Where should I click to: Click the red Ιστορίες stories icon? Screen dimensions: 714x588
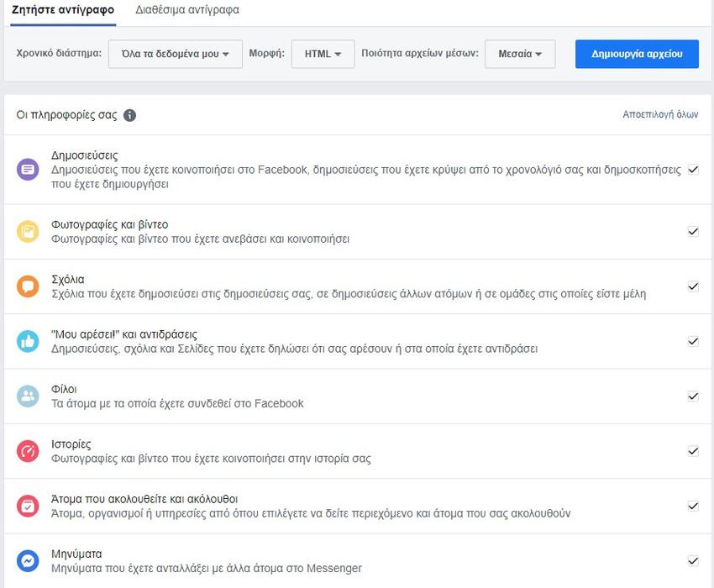tap(28, 451)
